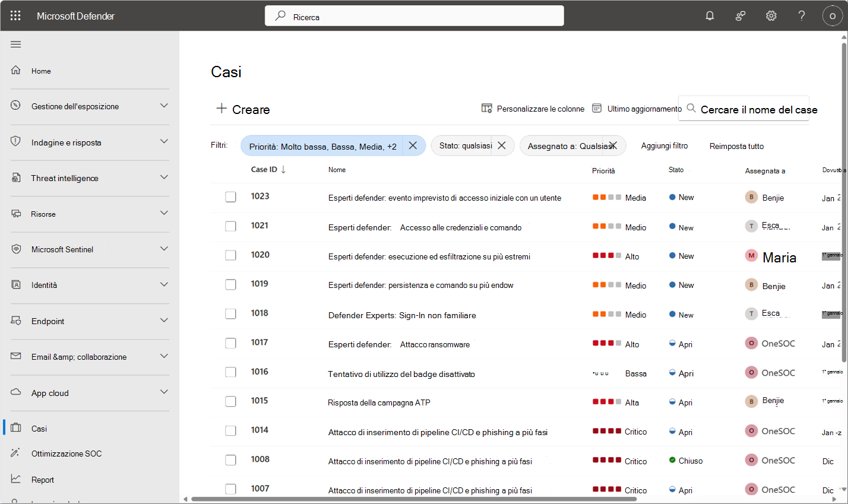
Task: Check the row for case 1016
Action: pyautogui.click(x=230, y=372)
